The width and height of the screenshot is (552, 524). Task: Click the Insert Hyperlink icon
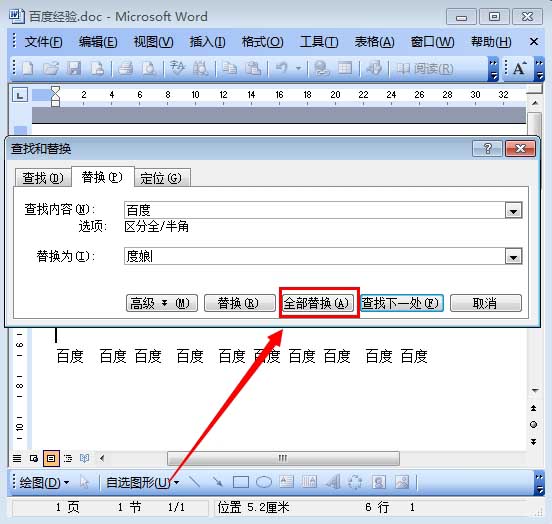pos(321,68)
